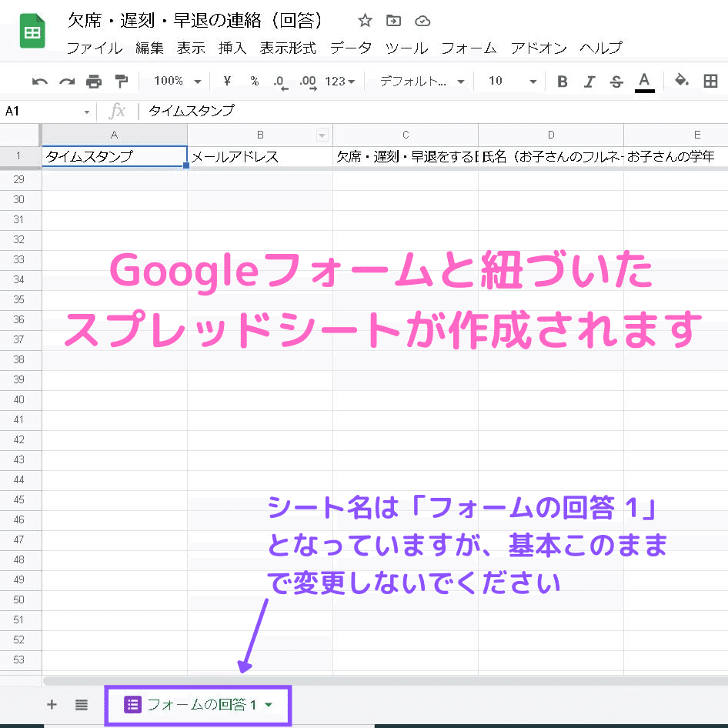Open the Google Sheets home icon
Screen dimensions: 728x728
click(x=32, y=32)
